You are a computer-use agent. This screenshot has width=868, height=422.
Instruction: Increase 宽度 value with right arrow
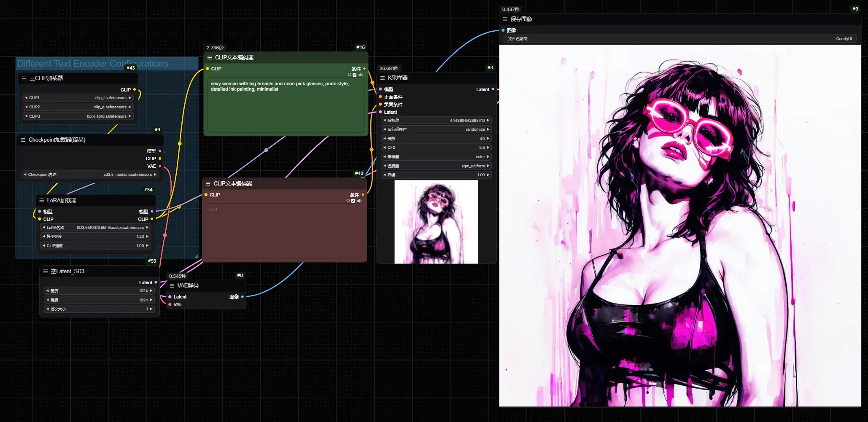click(151, 291)
